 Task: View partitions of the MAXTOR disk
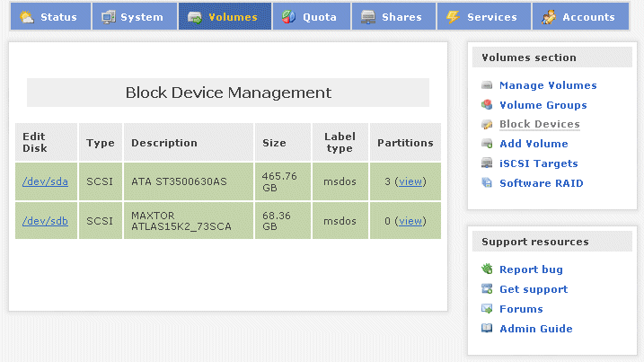point(410,221)
